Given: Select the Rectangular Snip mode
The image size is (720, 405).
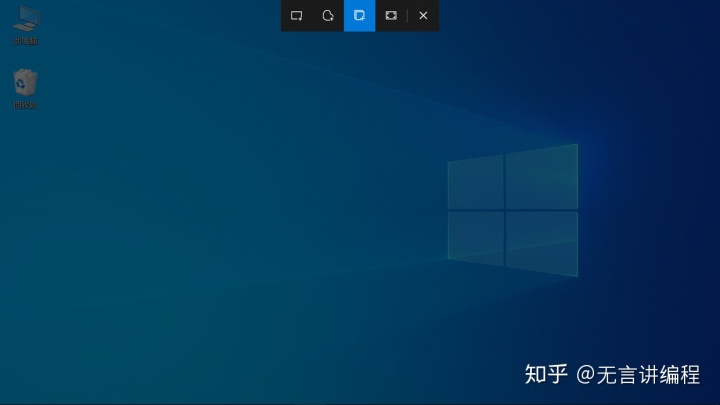Looking at the screenshot, I should pyautogui.click(x=297, y=16).
